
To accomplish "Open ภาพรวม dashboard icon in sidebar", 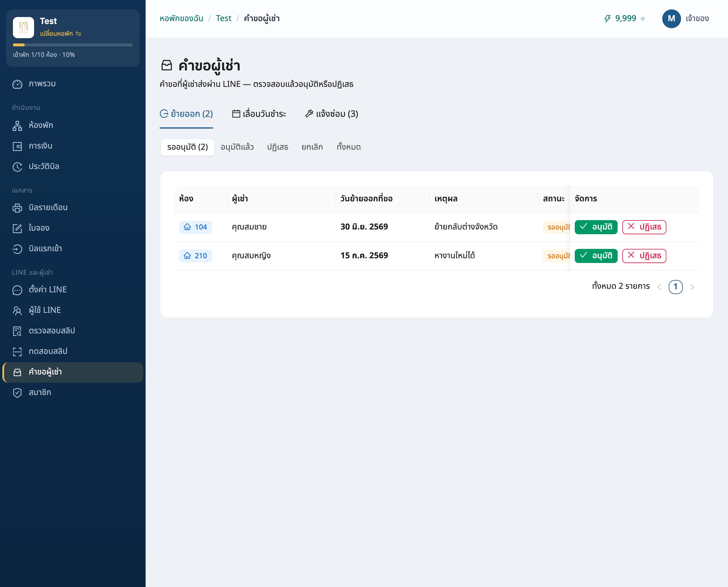I will tap(17, 84).
